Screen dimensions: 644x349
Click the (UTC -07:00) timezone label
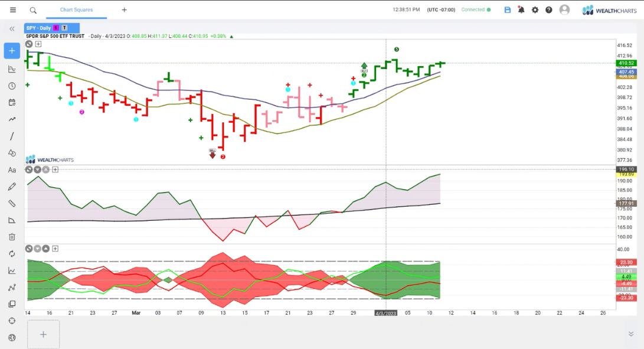click(441, 10)
